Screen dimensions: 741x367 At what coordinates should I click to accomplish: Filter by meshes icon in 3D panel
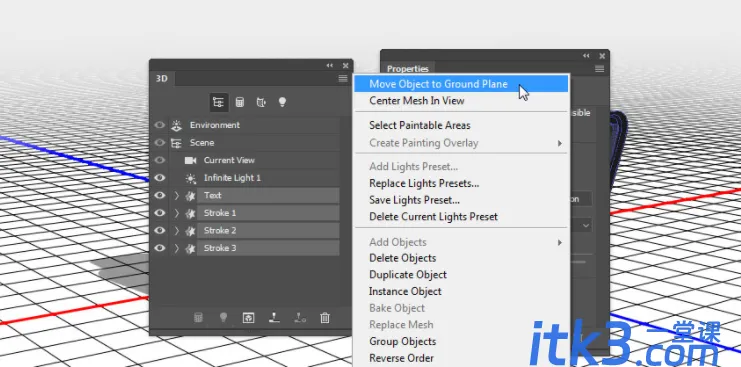pos(240,102)
